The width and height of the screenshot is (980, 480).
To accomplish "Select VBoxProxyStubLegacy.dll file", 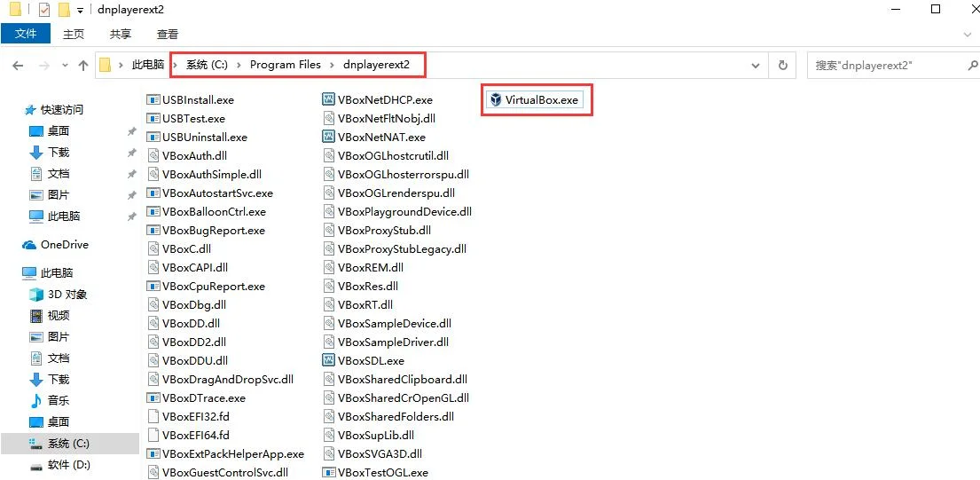I will click(395, 248).
